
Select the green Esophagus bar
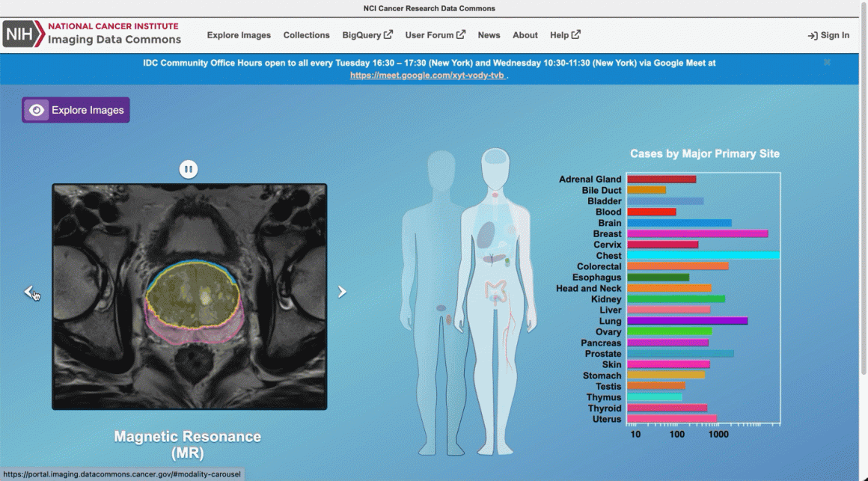click(658, 278)
